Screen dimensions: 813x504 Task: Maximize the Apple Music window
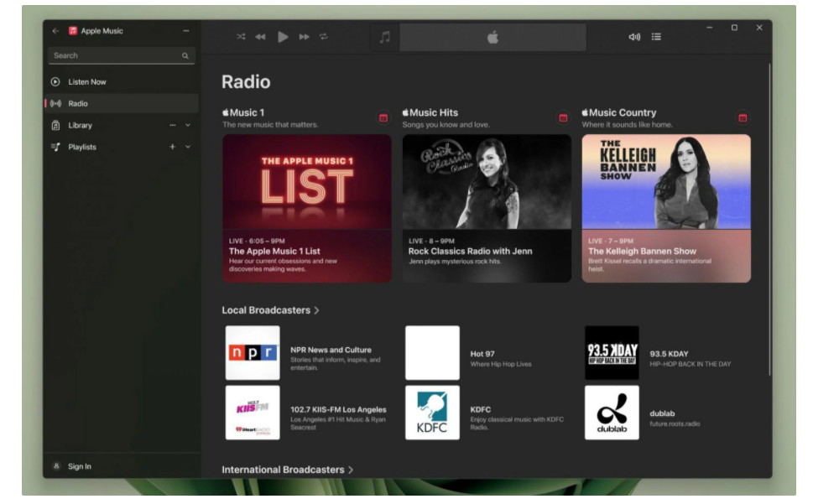(734, 28)
